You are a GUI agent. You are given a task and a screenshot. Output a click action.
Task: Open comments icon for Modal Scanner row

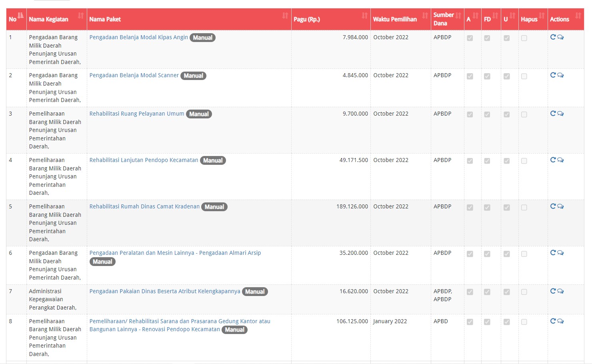(x=560, y=75)
